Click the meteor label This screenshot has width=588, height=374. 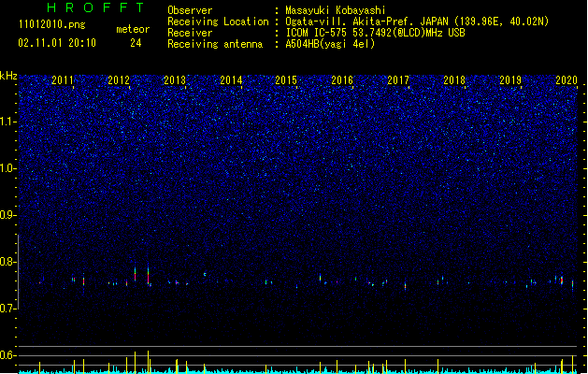pos(133,29)
